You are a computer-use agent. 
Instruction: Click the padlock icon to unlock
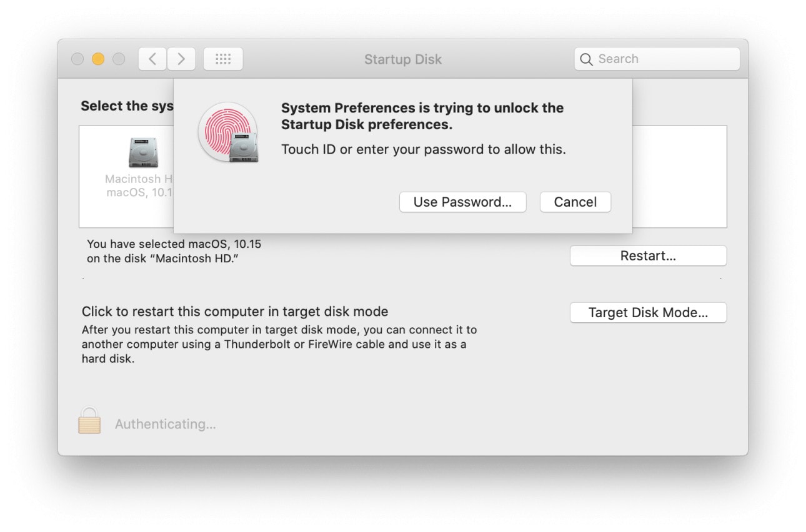89,421
